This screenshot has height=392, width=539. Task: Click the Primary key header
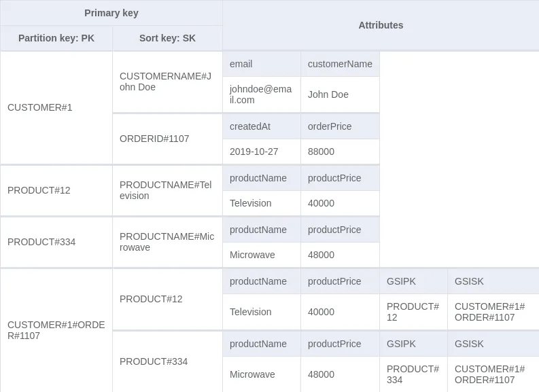click(x=111, y=13)
